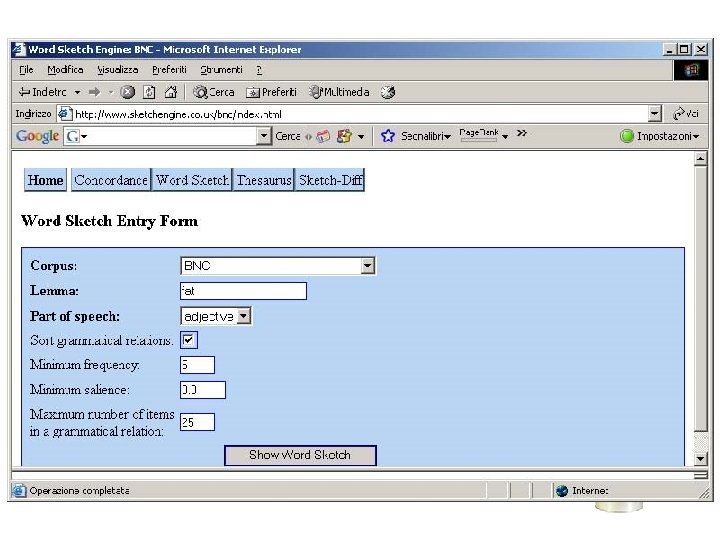The image size is (720, 540).
Task: Expand the address bar dropdown arrow
Action: point(655,113)
